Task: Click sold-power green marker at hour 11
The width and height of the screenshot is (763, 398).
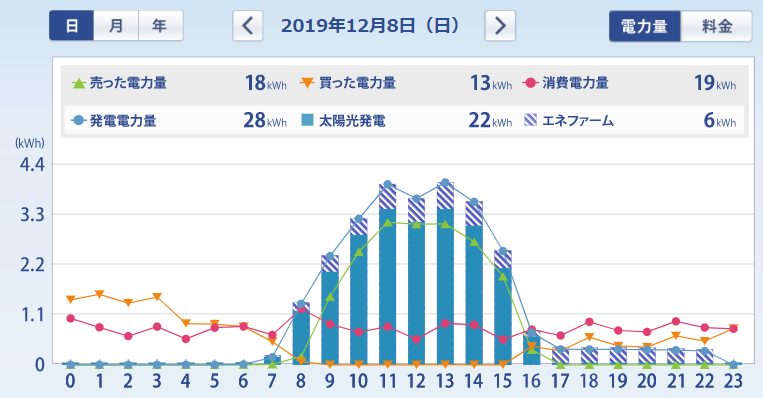Action: 388,223
